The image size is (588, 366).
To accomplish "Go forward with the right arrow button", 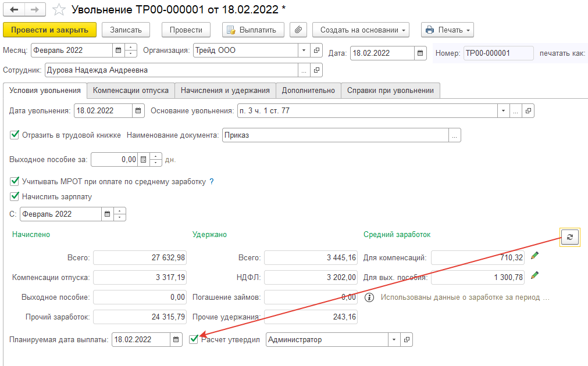I will (x=35, y=10).
